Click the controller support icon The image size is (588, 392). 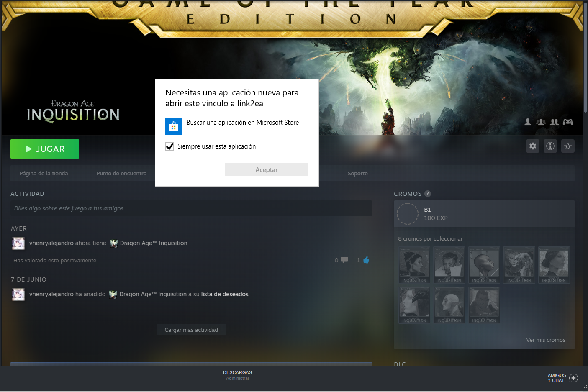[567, 122]
